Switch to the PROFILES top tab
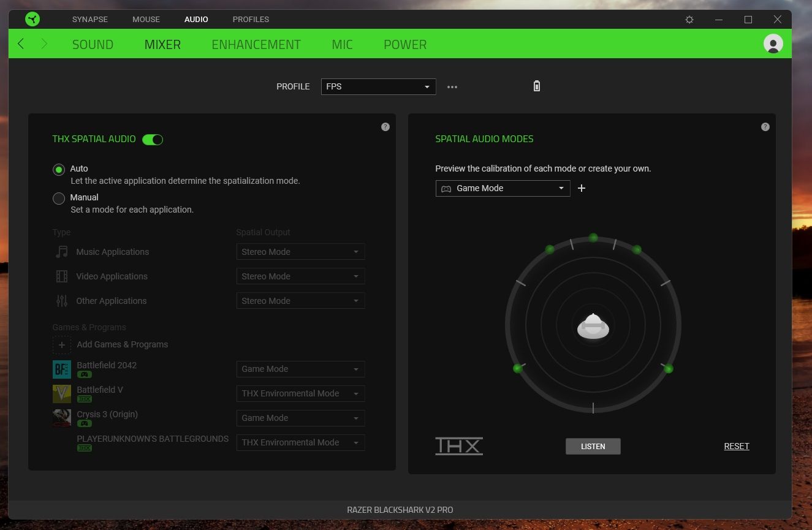 251,20
